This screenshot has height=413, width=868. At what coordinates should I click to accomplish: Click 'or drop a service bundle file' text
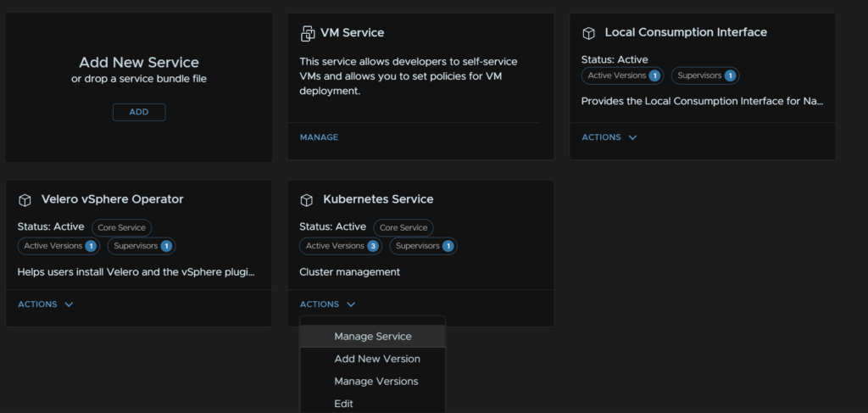pos(139,79)
